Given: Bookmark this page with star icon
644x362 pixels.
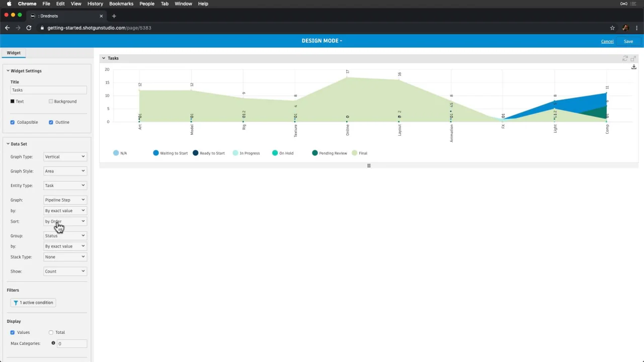Looking at the screenshot, I should coord(612,28).
